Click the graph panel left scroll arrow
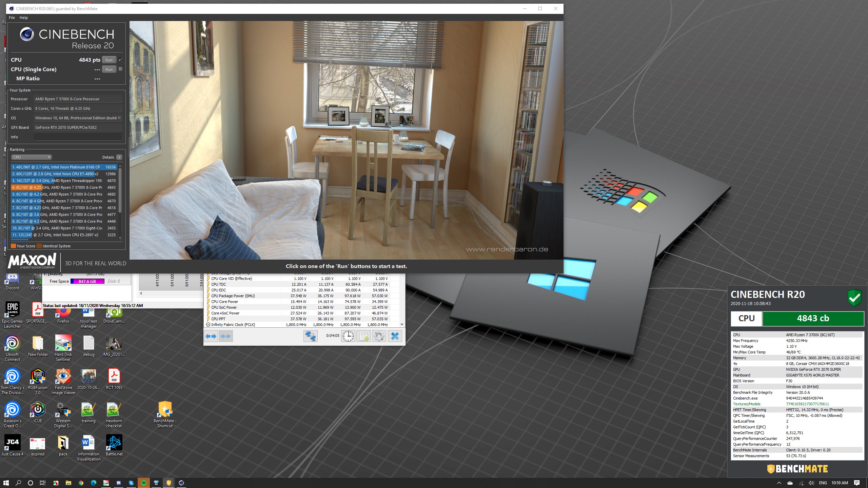Viewport: 868px width, 488px height. [x=141, y=293]
